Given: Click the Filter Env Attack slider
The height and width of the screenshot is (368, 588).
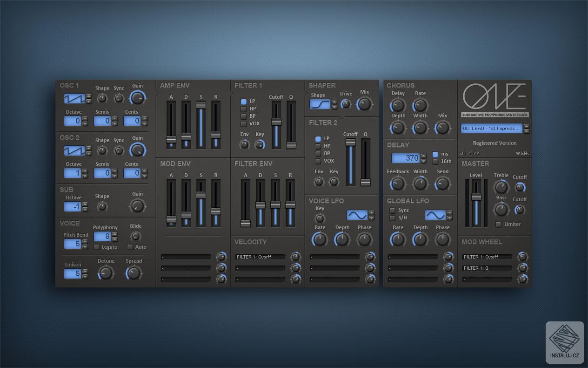Looking at the screenshot, I should [246, 203].
